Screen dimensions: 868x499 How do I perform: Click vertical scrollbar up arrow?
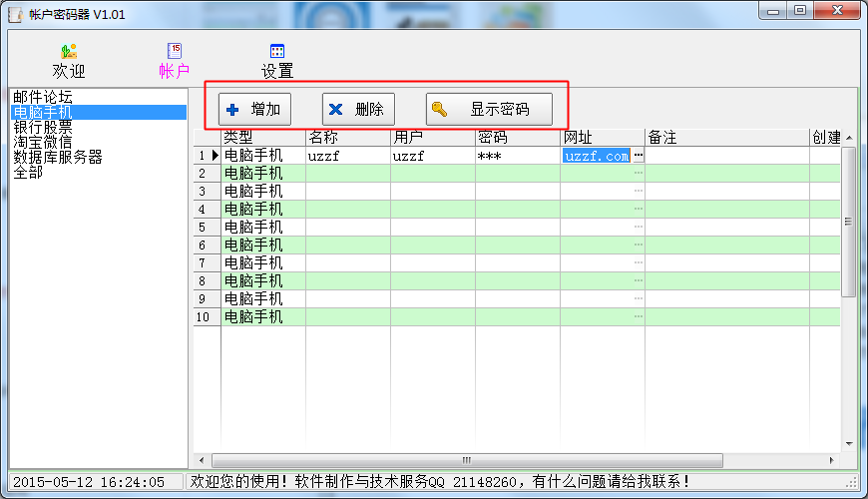(x=849, y=138)
